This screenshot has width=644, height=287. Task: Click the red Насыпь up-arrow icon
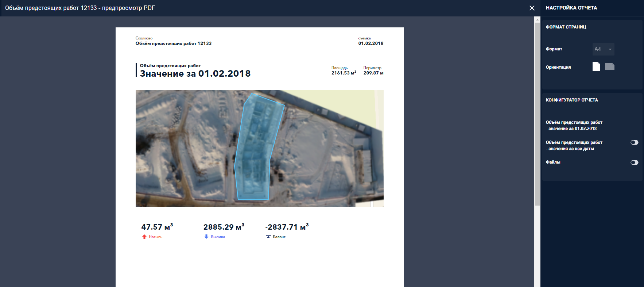pyautogui.click(x=144, y=237)
